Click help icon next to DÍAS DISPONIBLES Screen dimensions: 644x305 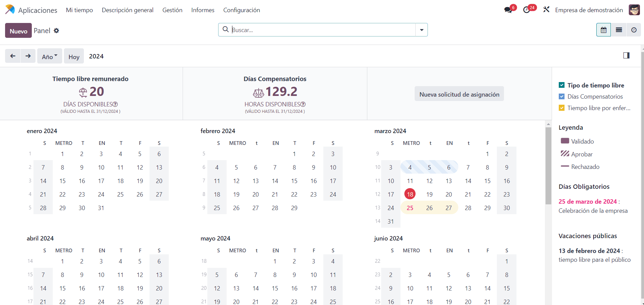pos(115,104)
